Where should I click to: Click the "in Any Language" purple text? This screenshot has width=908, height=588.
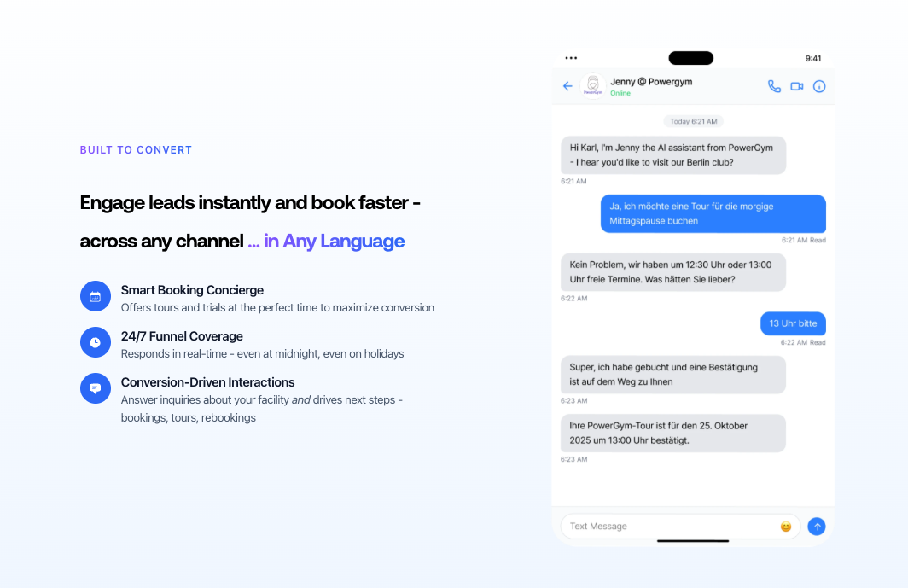pos(334,242)
